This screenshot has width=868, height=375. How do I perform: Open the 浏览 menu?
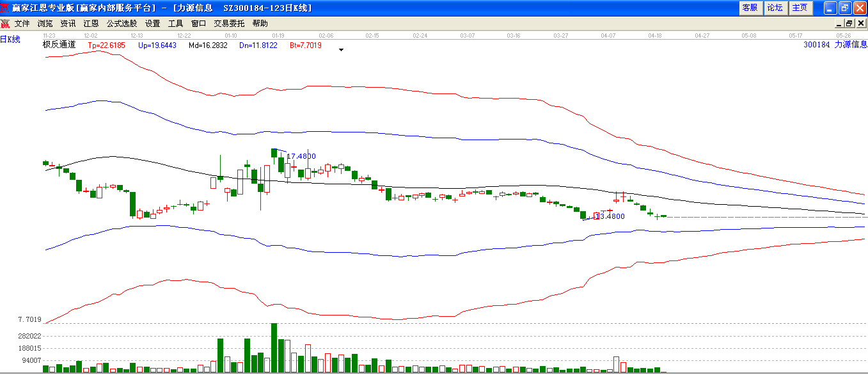(x=45, y=24)
